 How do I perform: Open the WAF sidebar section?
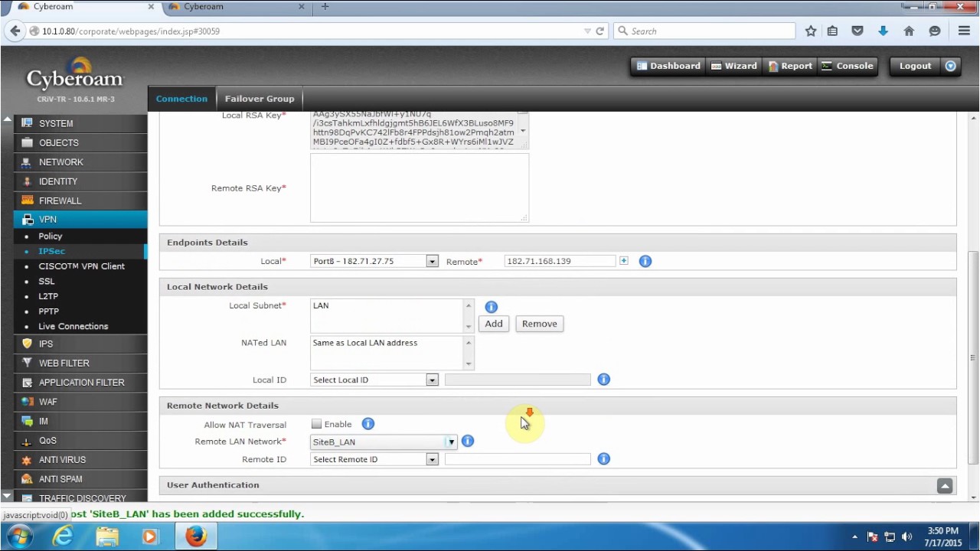80,402
